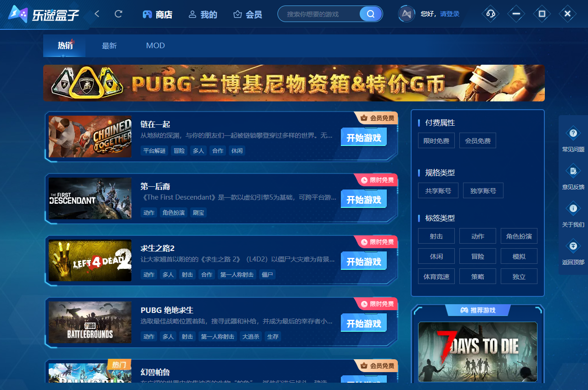
Task: Open 常见问题 help icon in sidebar
Action: (573, 134)
